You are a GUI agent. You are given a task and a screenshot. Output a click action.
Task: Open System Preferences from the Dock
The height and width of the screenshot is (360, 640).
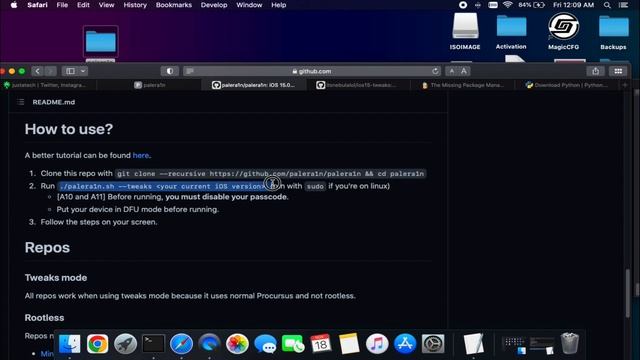(x=433, y=344)
